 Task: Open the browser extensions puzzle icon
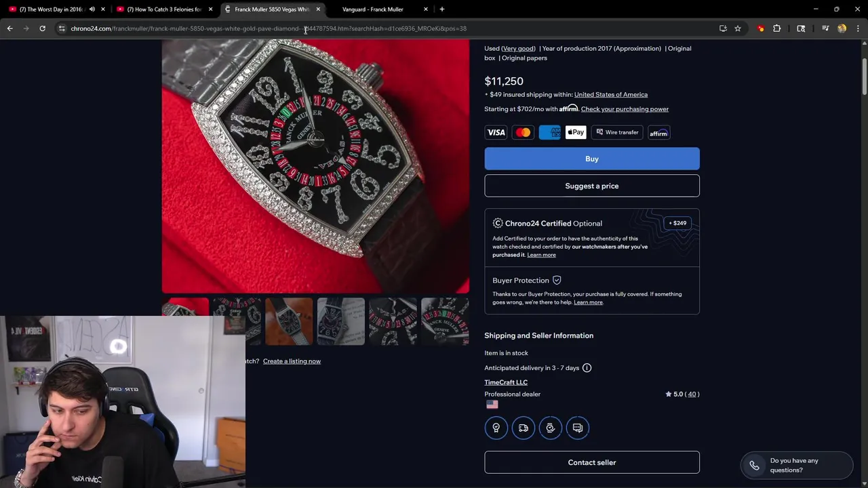pos(777,28)
